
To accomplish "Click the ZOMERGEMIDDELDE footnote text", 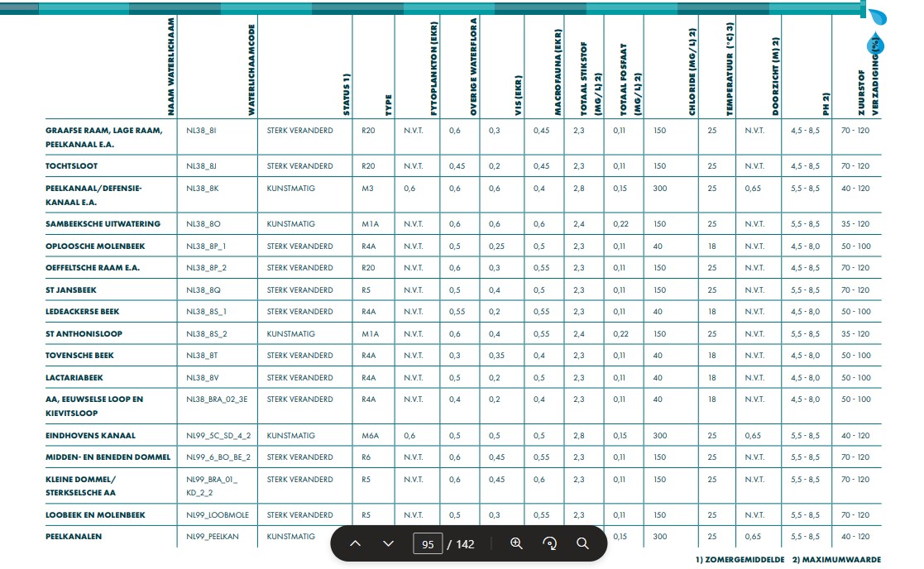I will click(x=743, y=560).
